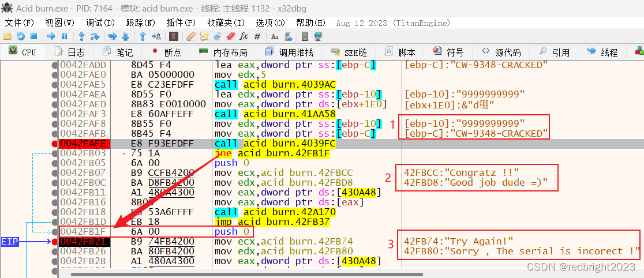Switch to the 调用堆栈 tab

(x=289, y=52)
